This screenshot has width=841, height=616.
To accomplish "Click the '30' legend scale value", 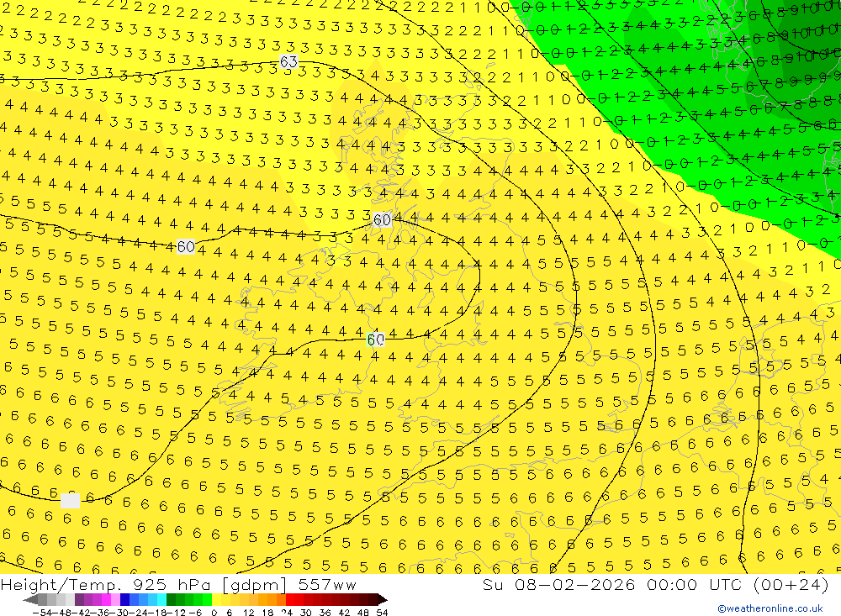I will click(306, 613).
